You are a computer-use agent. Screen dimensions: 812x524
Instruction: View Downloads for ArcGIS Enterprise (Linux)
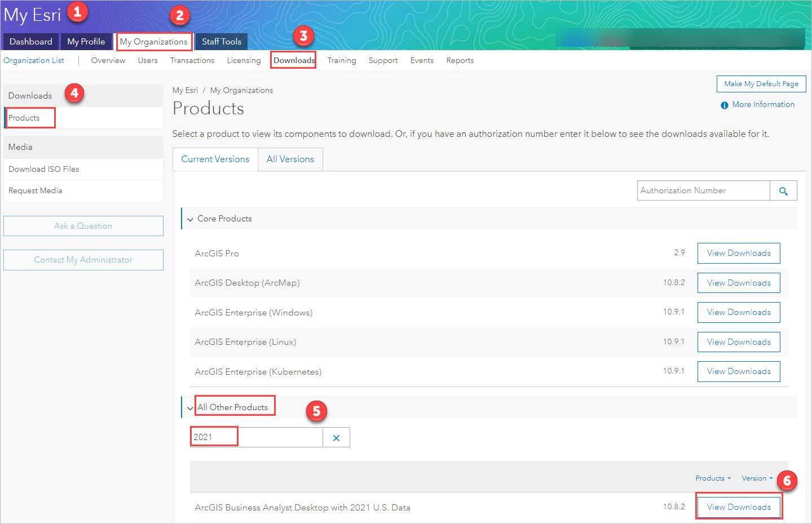point(739,342)
